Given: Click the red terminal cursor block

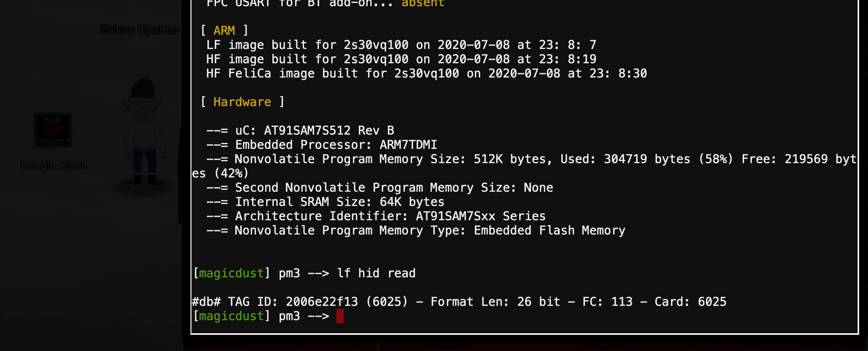Looking at the screenshot, I should click(340, 316).
